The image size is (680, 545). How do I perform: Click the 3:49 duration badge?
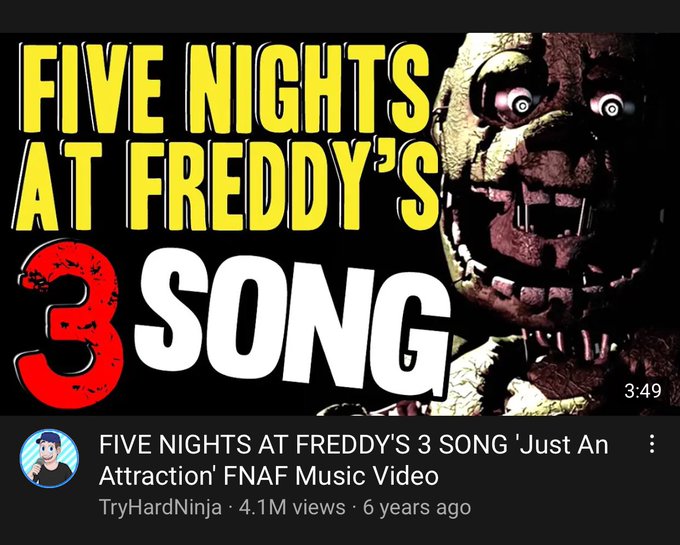coord(643,391)
